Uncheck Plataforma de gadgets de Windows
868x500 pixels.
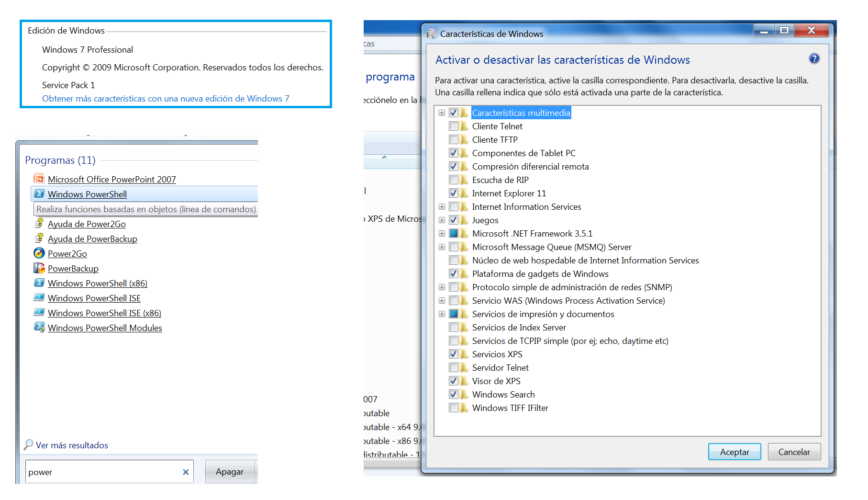454,273
